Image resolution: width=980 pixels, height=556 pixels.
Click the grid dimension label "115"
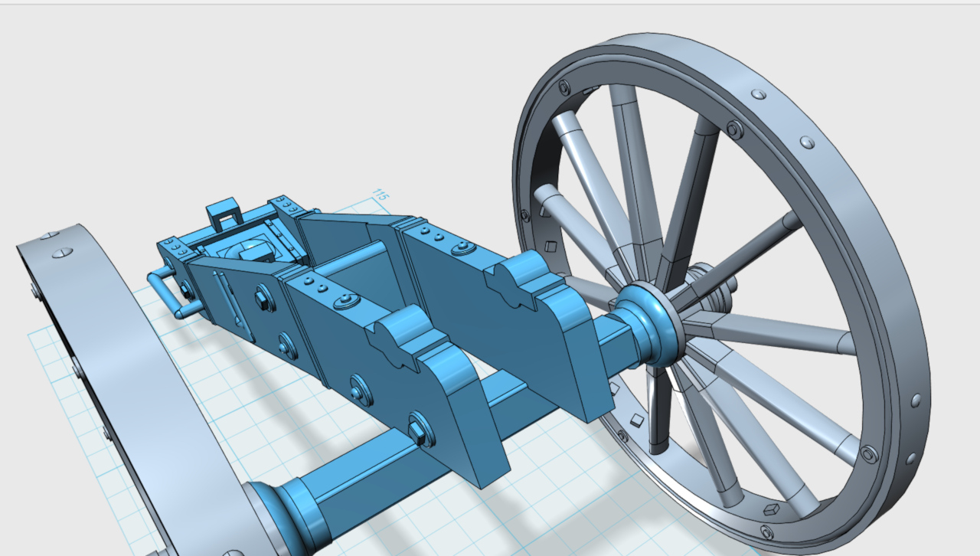coord(381,195)
